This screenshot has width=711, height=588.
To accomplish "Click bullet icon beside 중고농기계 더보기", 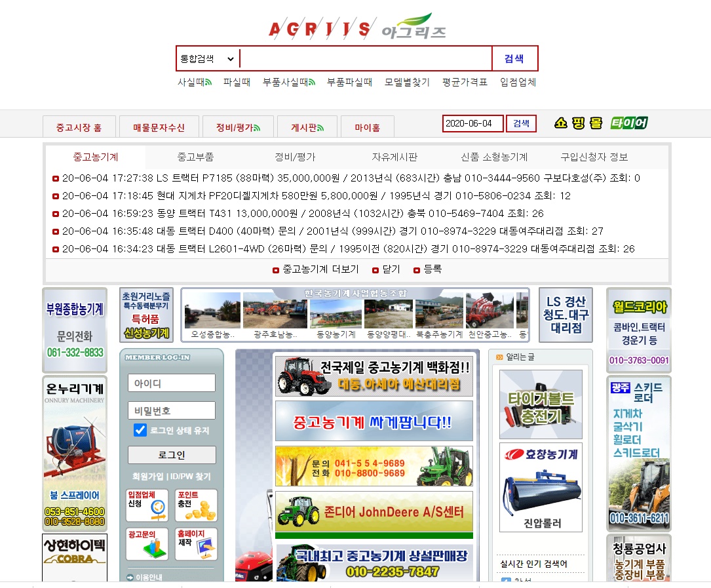I will pos(275,270).
